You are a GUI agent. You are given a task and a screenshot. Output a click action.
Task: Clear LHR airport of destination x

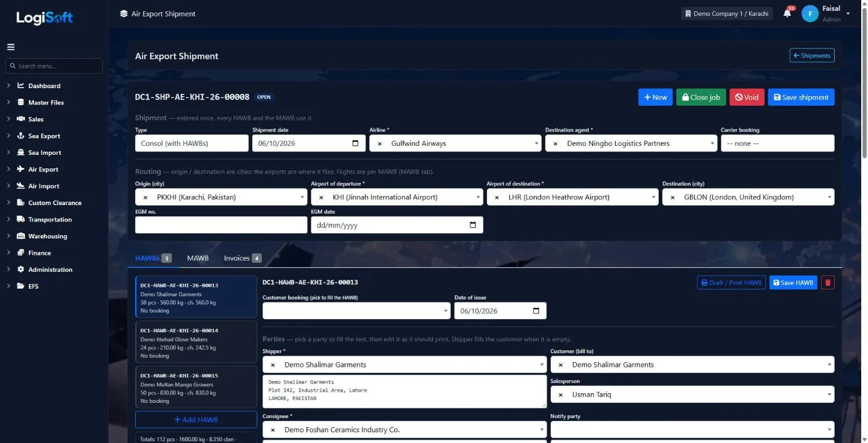[x=497, y=197]
